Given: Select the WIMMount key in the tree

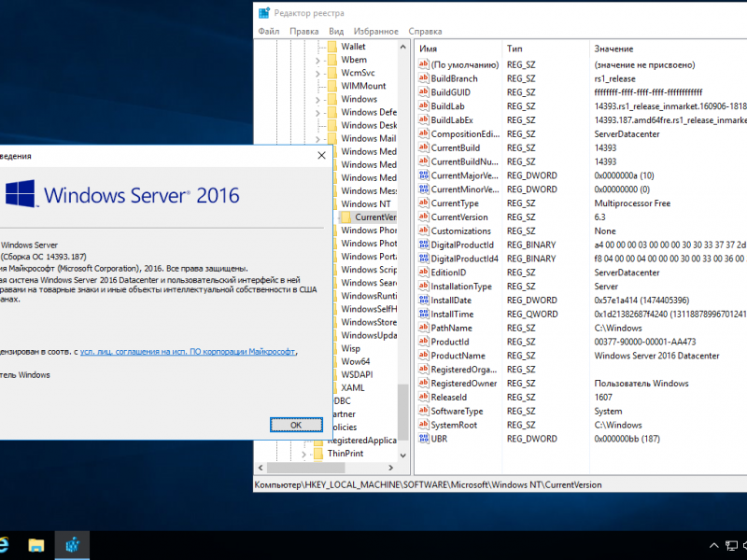Looking at the screenshot, I should tap(363, 86).
